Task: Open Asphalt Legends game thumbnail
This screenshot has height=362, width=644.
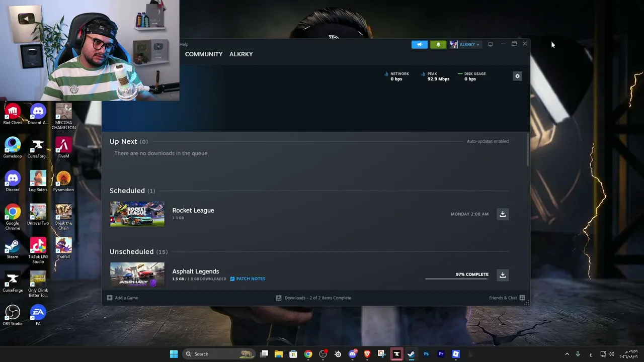Action: pyautogui.click(x=137, y=275)
